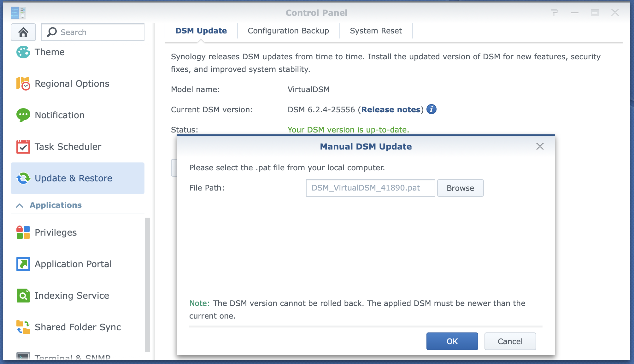Minimize the Control Panel window

(575, 13)
